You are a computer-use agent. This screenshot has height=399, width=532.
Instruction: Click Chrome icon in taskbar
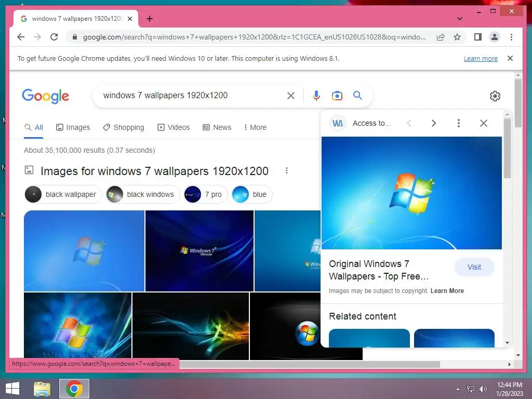click(74, 389)
